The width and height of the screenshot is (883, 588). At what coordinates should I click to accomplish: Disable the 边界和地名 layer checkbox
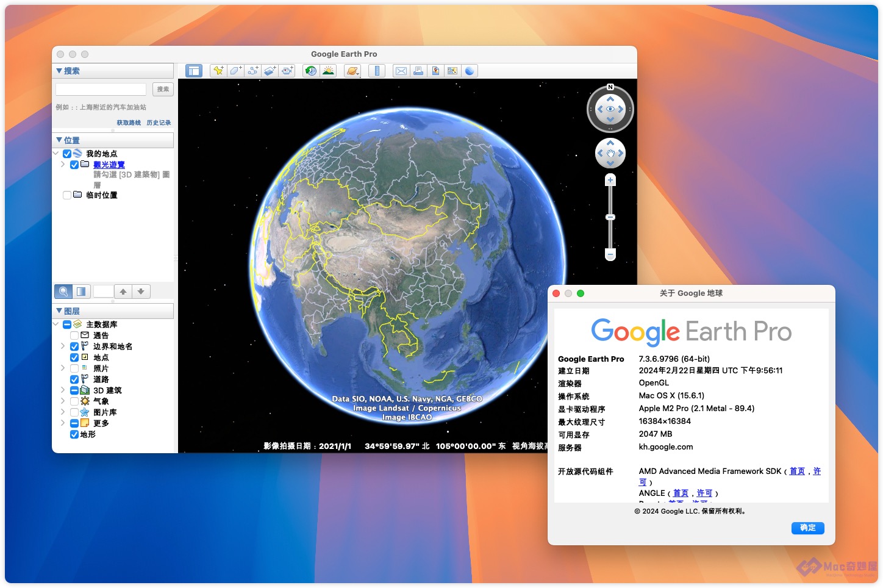pos(74,346)
